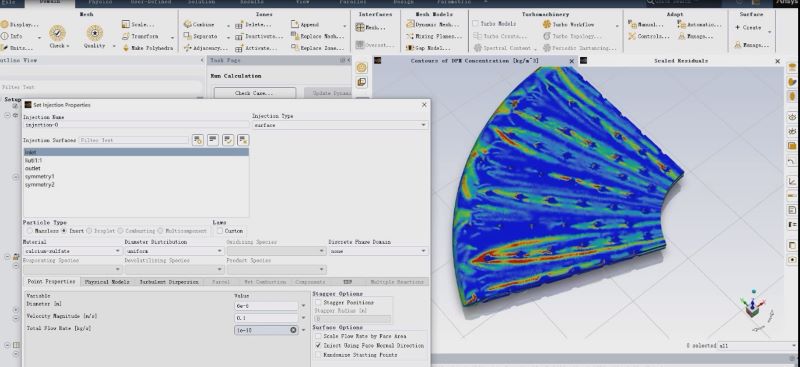The image size is (800, 367).
Task: Open the Transform dropdown arrow
Action: click(172, 37)
